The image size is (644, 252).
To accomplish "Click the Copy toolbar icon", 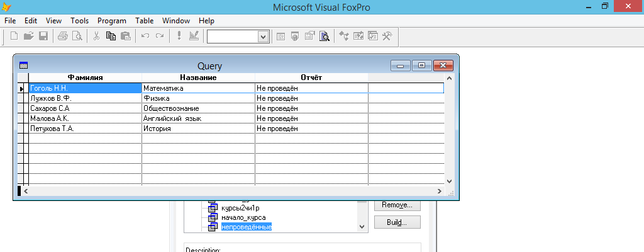I will tap(111, 37).
